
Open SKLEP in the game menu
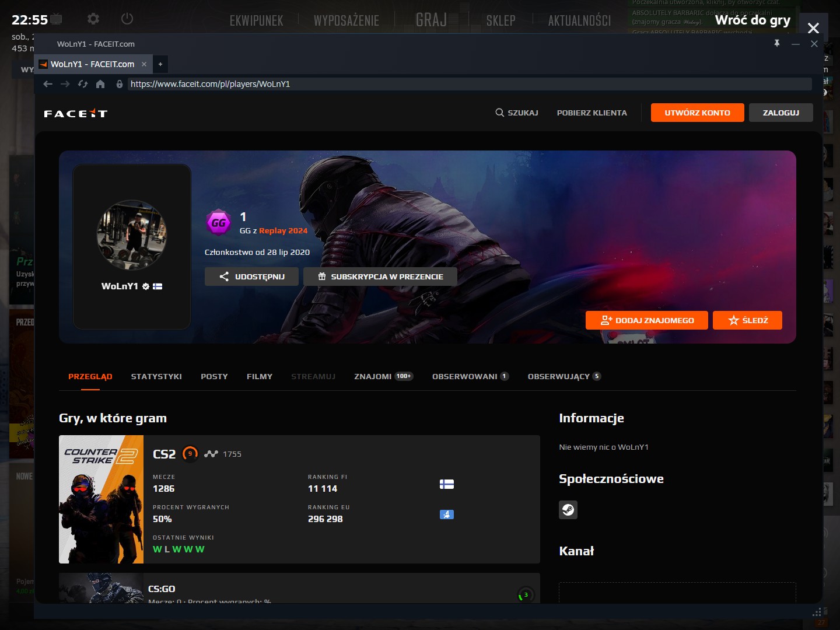pos(501,20)
